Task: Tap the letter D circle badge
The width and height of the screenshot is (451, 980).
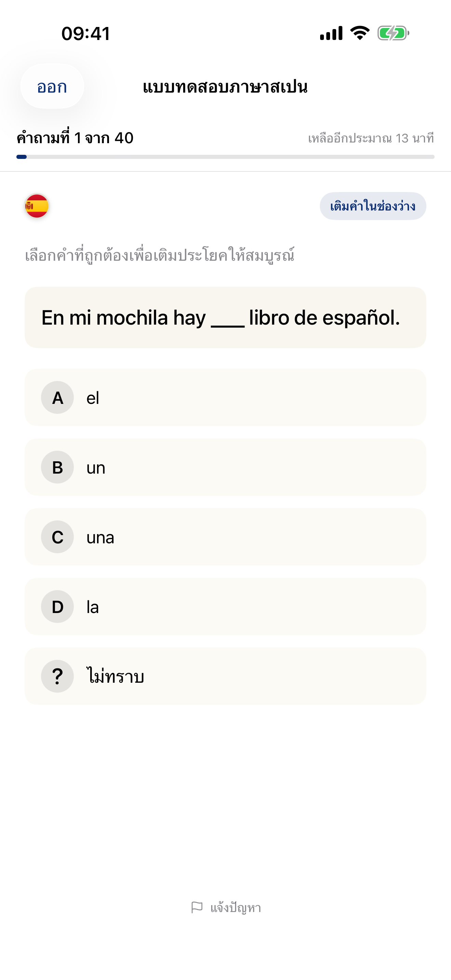Action: point(57,607)
